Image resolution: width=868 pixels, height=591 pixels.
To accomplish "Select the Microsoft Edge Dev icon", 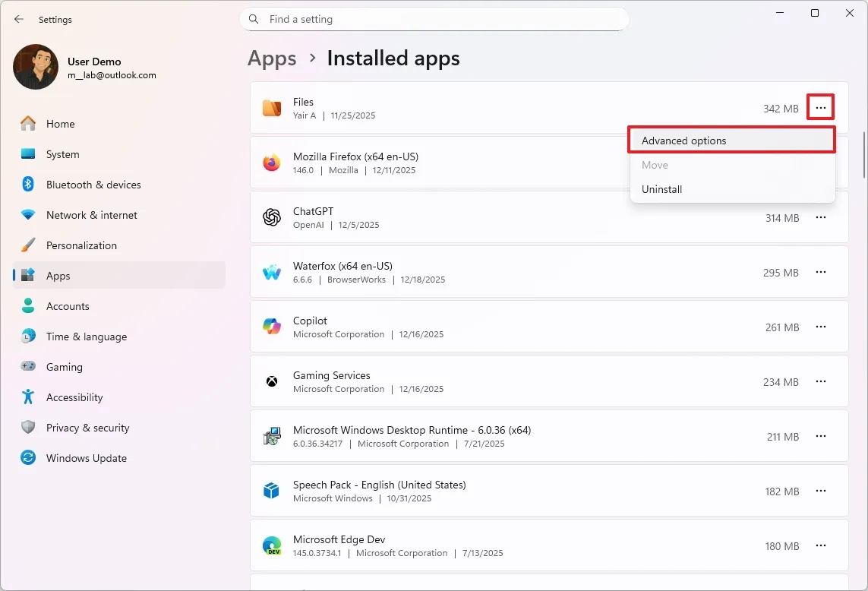I will (x=271, y=545).
